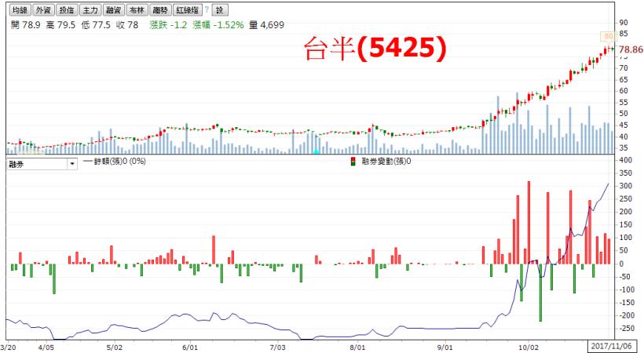Click the 低 77.5 low price
644x353 pixels.
point(96,25)
